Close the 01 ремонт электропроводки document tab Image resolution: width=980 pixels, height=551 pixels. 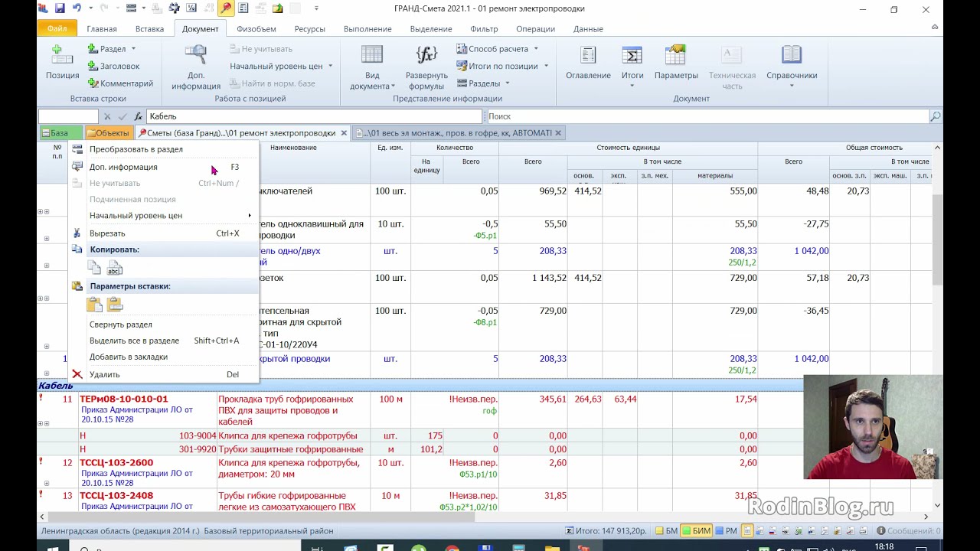[x=344, y=133]
